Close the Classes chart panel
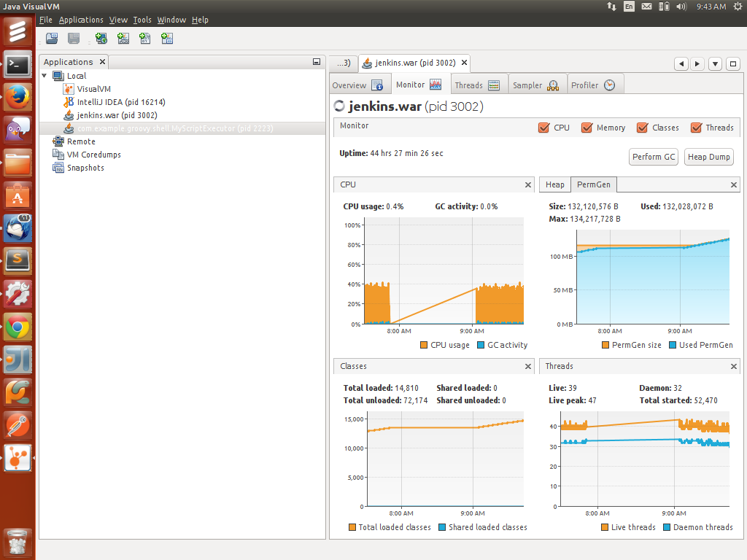Image resolution: width=747 pixels, height=560 pixels. click(528, 366)
